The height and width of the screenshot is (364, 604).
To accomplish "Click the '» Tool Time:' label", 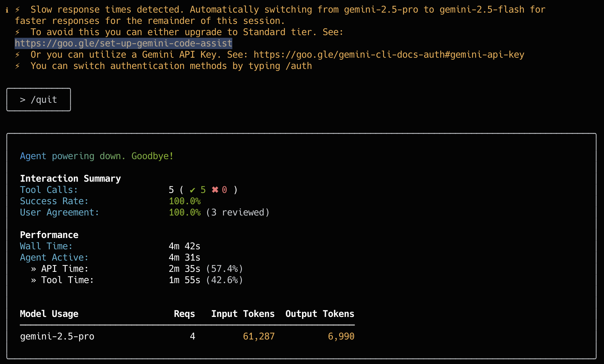I will [x=62, y=280].
